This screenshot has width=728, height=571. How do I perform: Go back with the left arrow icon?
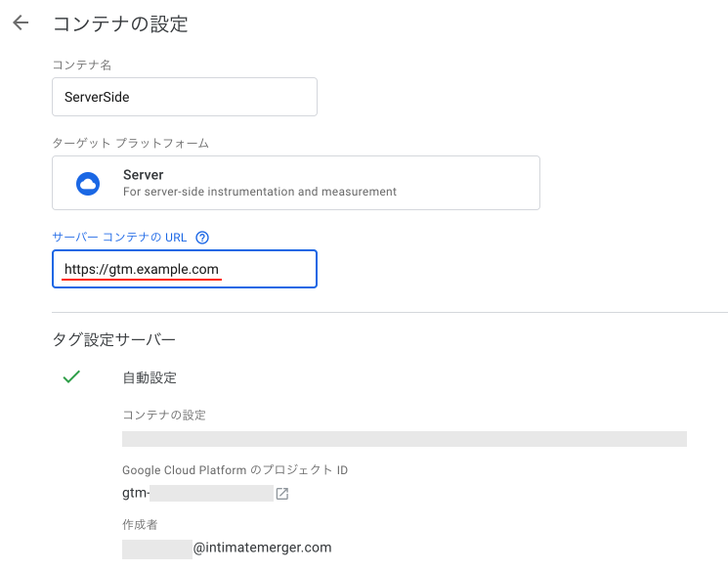(x=21, y=22)
